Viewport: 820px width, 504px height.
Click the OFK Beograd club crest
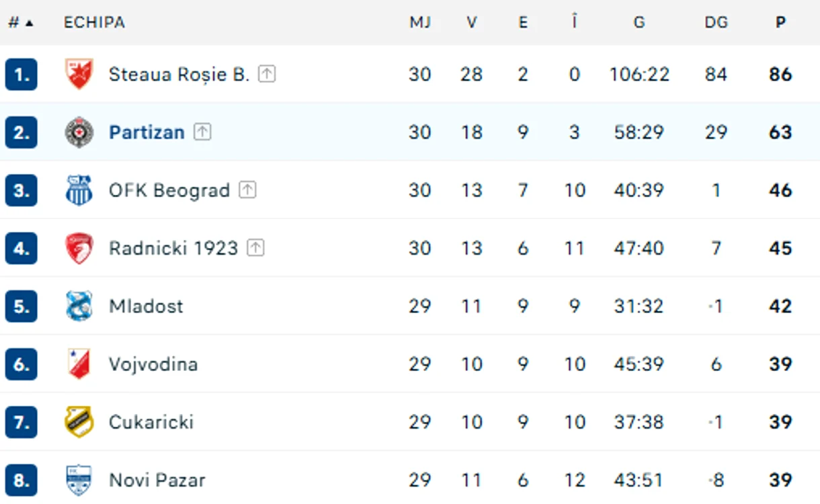pyautogui.click(x=79, y=190)
